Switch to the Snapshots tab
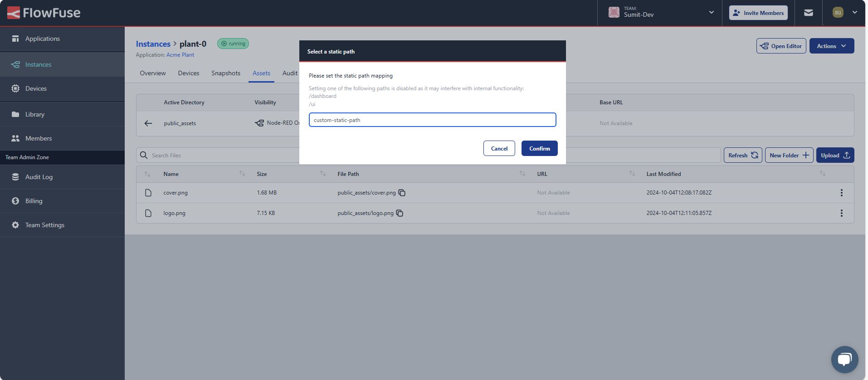Screen dimensions: 868x380 226,73
